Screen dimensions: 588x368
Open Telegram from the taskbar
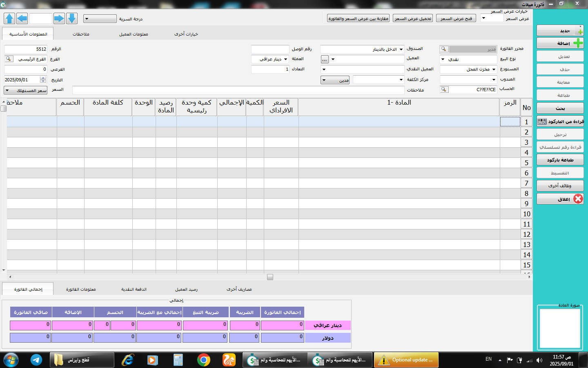[36, 360]
